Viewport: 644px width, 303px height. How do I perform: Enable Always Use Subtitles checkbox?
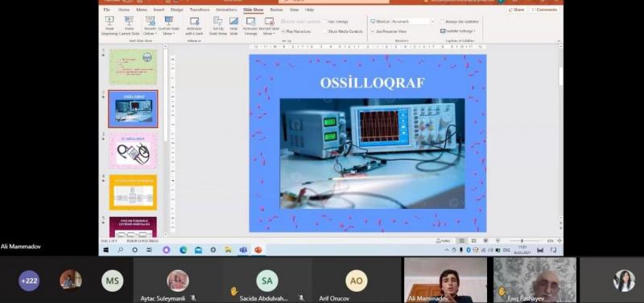[x=442, y=22]
